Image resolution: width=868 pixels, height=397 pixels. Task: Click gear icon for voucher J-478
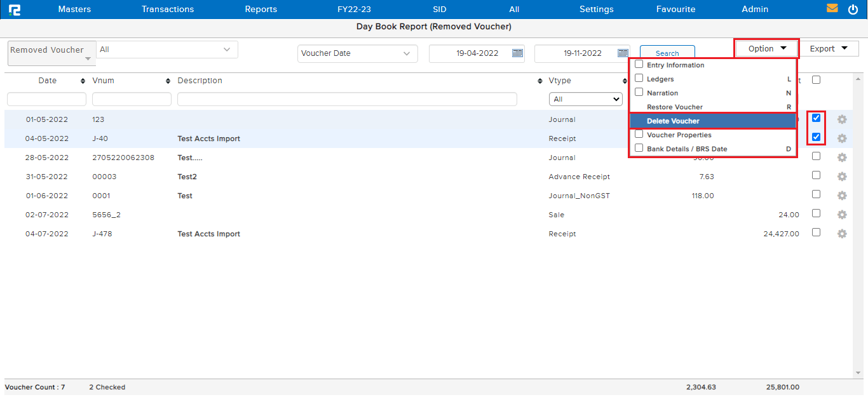click(842, 234)
